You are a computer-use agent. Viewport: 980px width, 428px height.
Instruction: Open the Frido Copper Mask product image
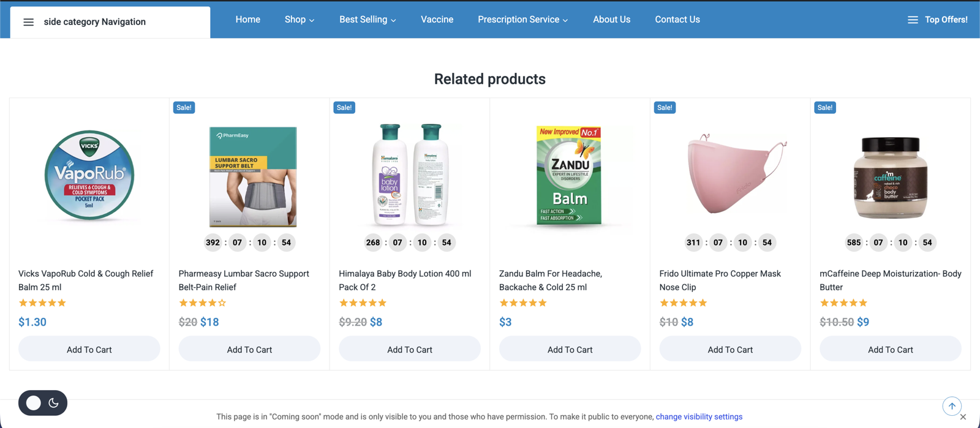(730, 175)
